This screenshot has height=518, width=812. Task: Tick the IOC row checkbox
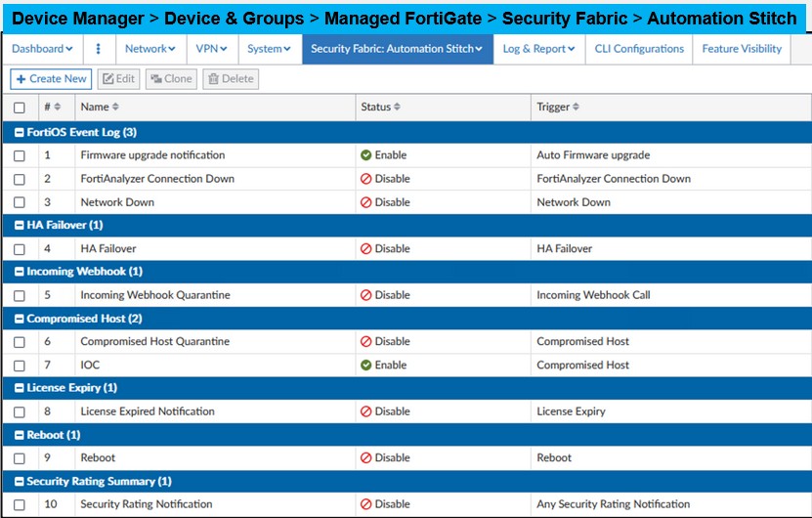coord(20,366)
